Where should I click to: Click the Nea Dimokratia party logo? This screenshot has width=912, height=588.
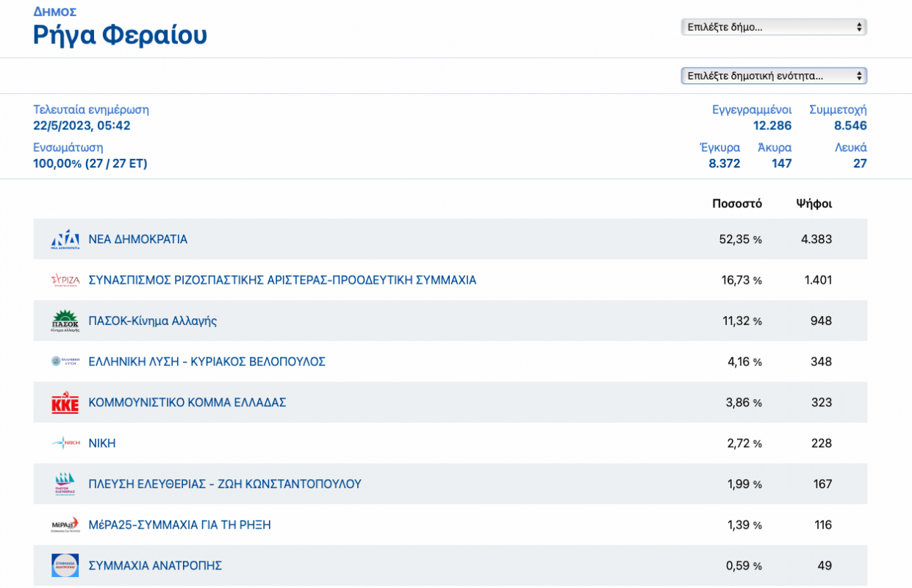tap(65, 240)
